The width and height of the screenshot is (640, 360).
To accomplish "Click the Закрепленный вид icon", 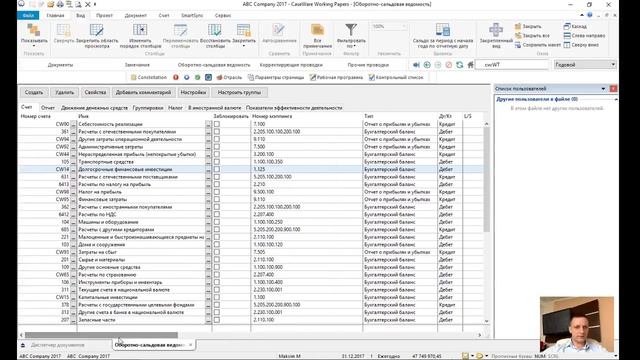I will [x=496, y=30].
